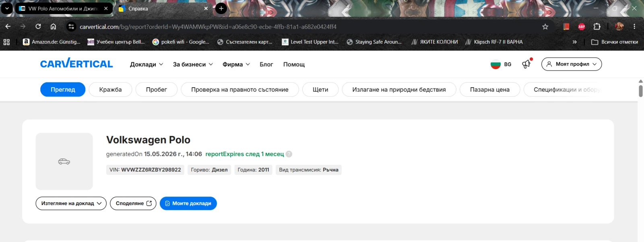
Task: Select the Щети section tab
Action: pyautogui.click(x=320, y=89)
